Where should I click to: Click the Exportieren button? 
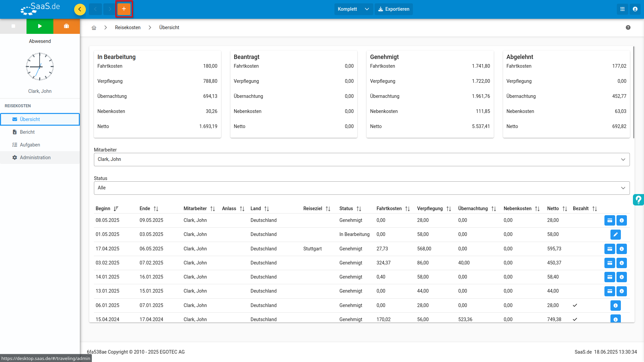point(394,9)
